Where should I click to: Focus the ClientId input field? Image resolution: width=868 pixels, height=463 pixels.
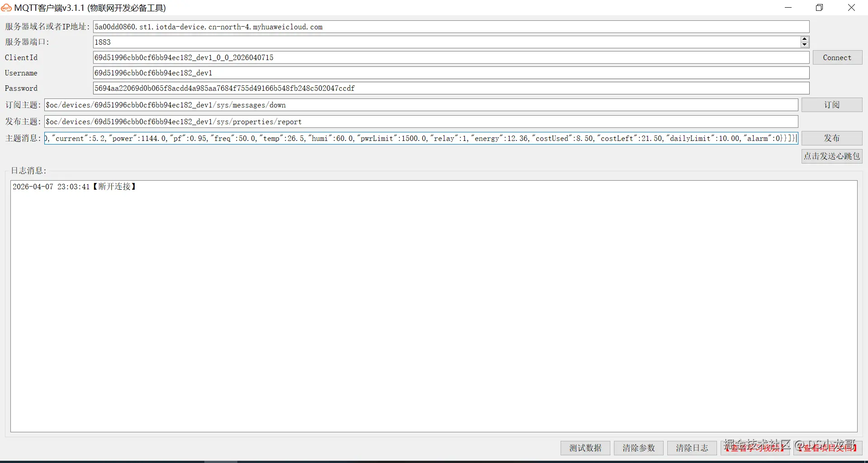pyautogui.click(x=451, y=57)
